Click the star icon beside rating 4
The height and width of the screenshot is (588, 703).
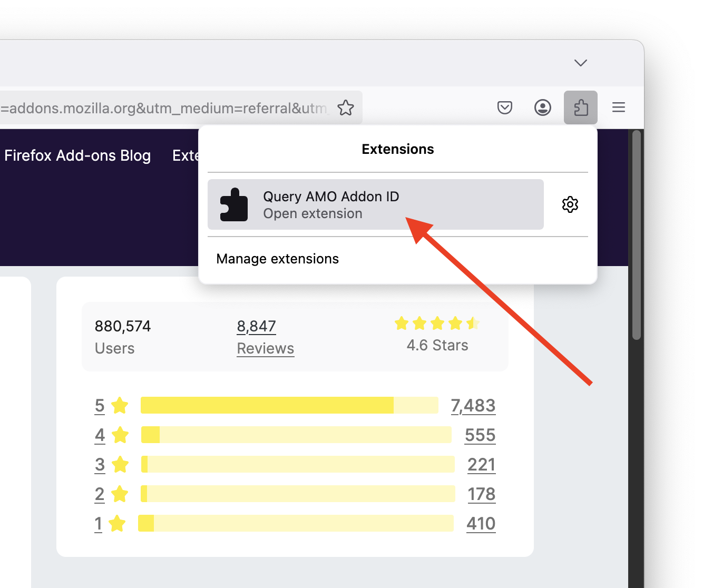tap(120, 435)
